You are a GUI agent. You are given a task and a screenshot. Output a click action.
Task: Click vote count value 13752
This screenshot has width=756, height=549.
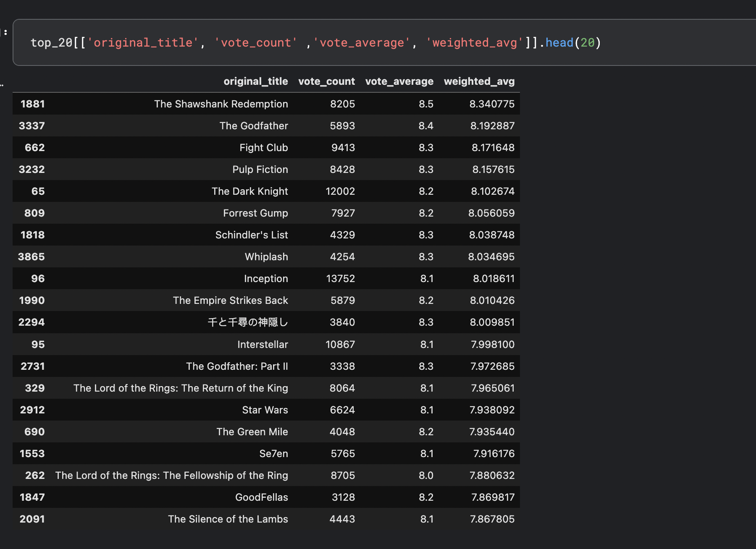pos(340,278)
